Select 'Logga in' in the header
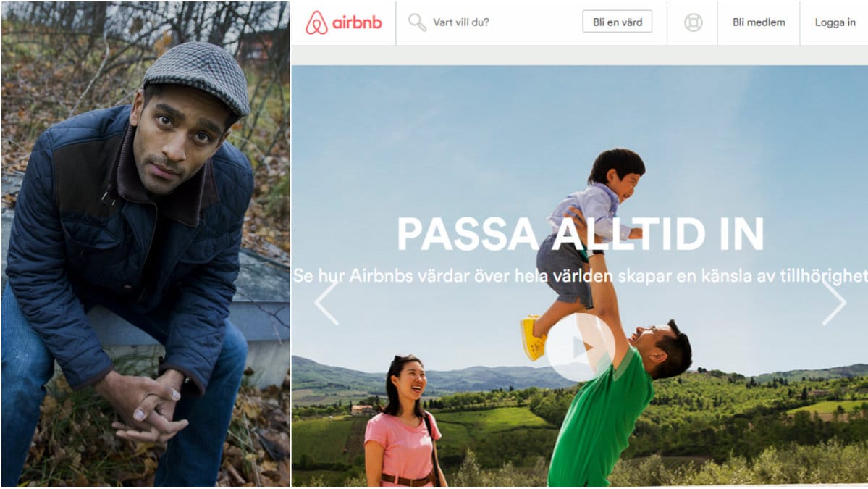Image resolution: width=868 pixels, height=489 pixels. click(835, 22)
